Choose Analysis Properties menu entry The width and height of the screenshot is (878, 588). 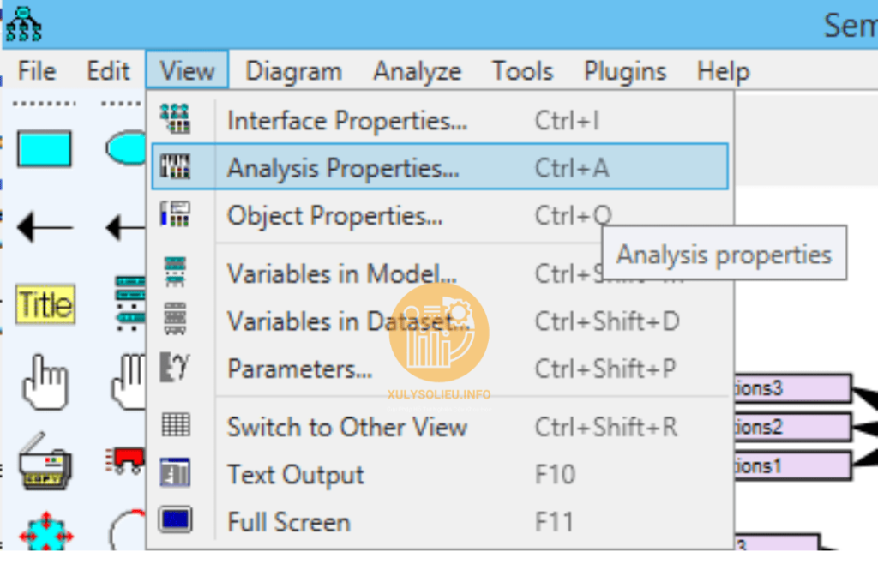point(342,167)
